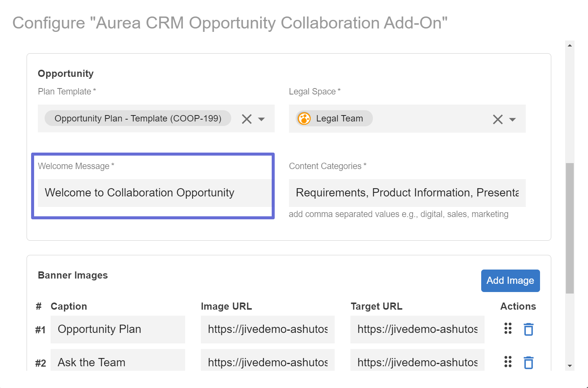Click the Opportunity Plan - Template (COOP-199) chip
This screenshot has height=388, width=588.
pyautogui.click(x=138, y=118)
